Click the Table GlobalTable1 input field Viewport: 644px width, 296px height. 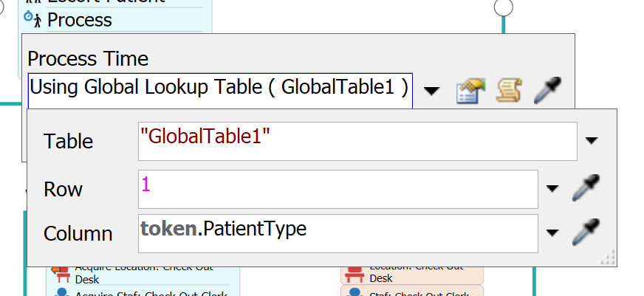[357, 141]
